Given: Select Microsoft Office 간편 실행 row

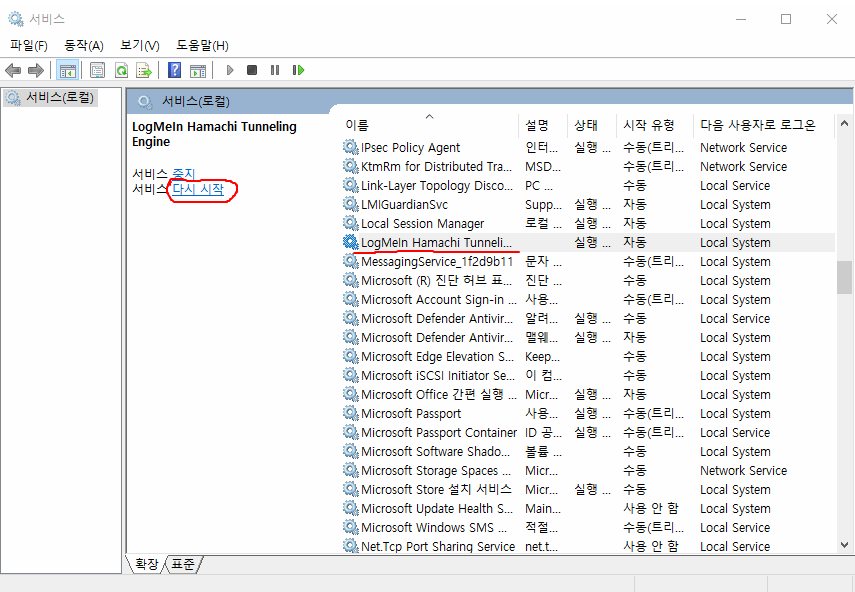Looking at the screenshot, I should tap(588, 394).
